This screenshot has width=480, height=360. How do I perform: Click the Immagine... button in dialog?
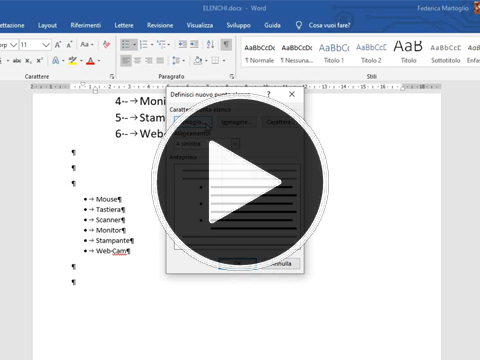tap(237, 122)
